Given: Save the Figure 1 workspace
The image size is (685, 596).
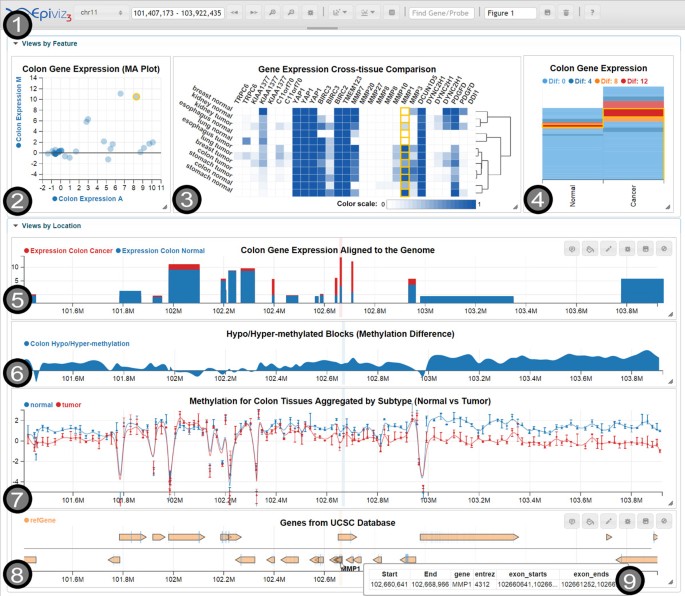Looking at the screenshot, I should click(547, 13).
